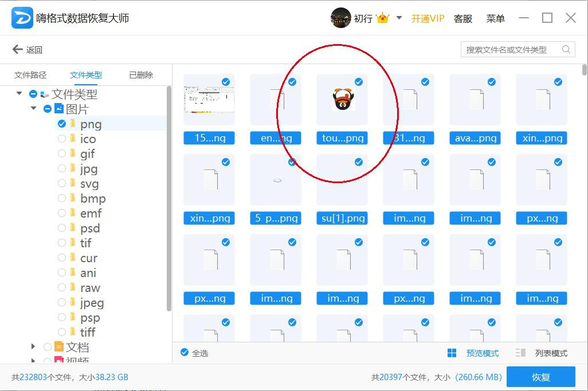Open the user avatar 初行
This screenshot has height=391, width=588.
[x=340, y=18]
